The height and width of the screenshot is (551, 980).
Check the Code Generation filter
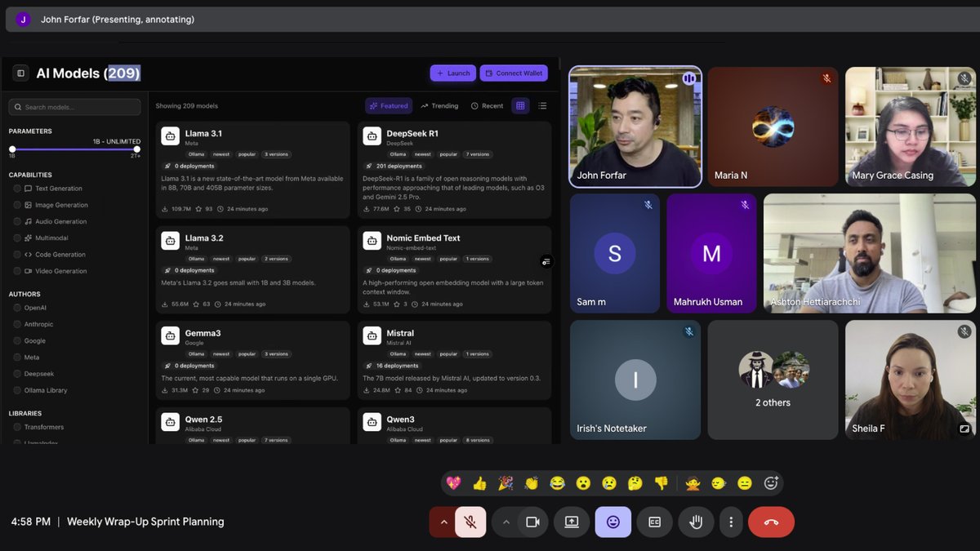pos(17,255)
